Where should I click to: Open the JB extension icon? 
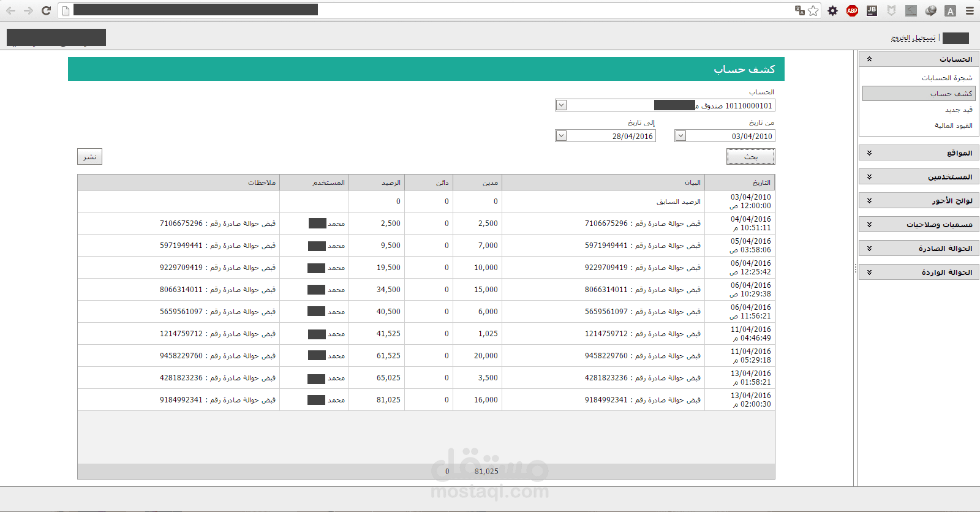pyautogui.click(x=872, y=10)
